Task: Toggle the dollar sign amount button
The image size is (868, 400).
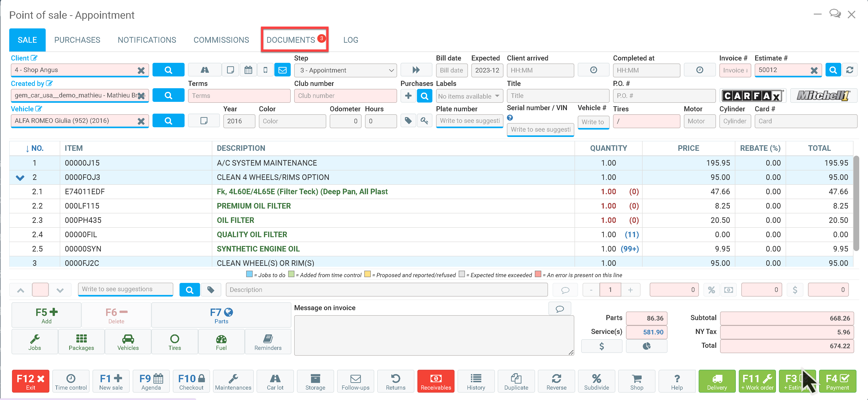Action: (x=795, y=290)
